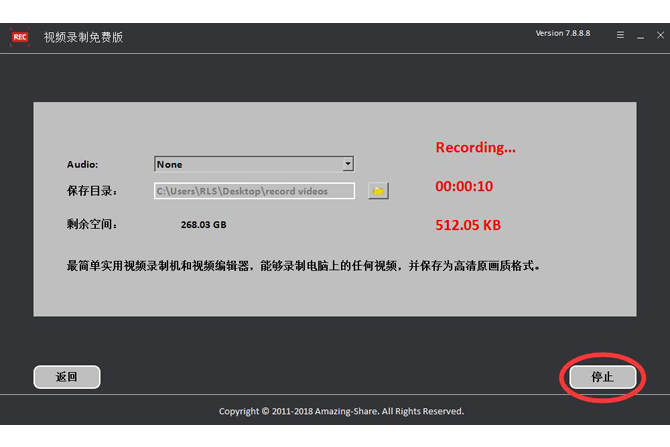Browse for save folder with folder icon
Screen dimensions: 670x447
(x=378, y=190)
